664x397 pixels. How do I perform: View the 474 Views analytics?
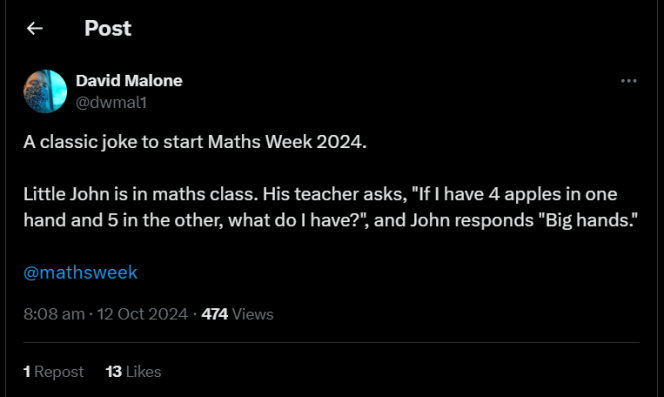(x=237, y=314)
